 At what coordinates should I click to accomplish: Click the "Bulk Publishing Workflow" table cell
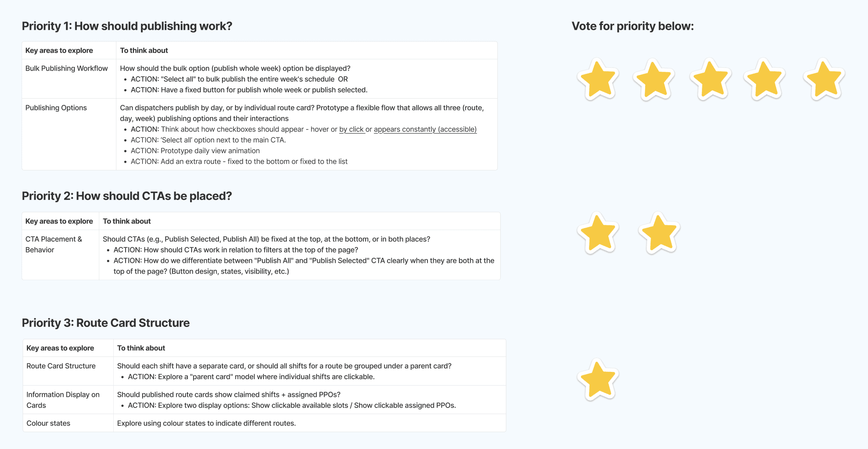pyautogui.click(x=69, y=79)
